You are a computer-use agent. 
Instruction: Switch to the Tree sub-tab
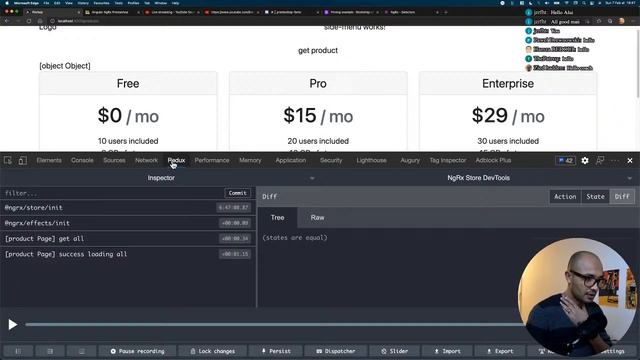278,218
